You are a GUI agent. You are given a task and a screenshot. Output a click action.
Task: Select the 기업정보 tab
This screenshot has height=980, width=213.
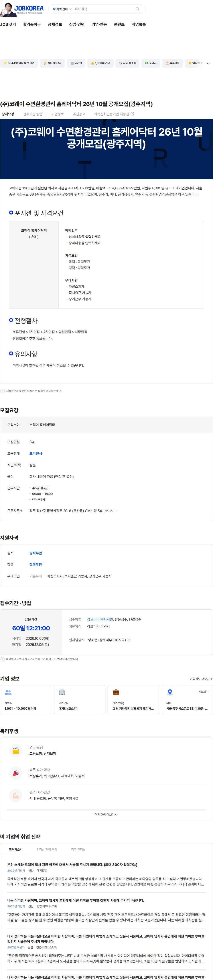(x=58, y=114)
